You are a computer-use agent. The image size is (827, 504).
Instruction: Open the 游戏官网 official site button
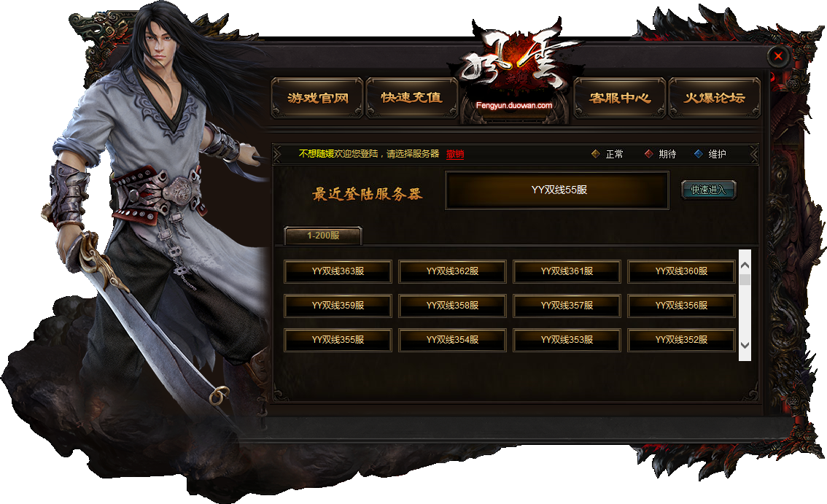[x=317, y=98]
